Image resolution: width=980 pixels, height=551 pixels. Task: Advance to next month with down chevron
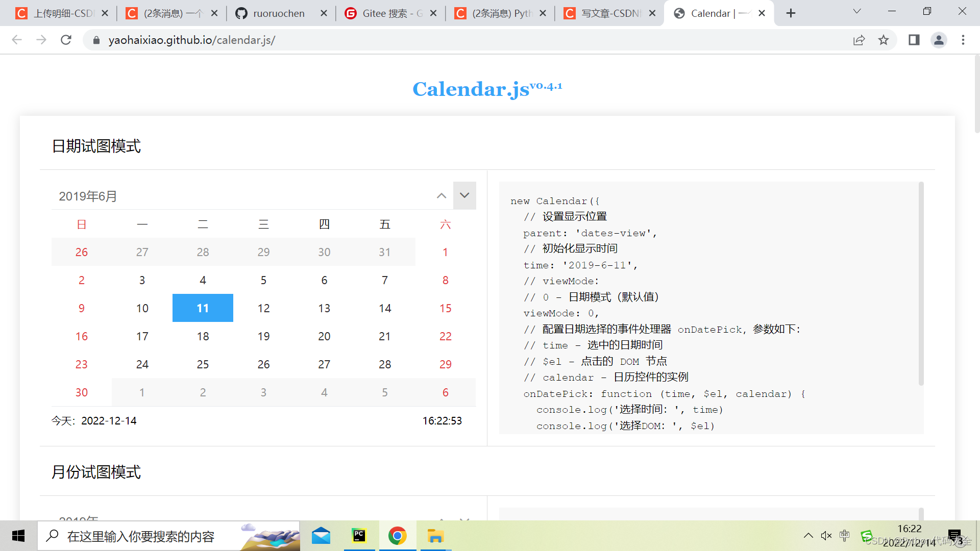point(464,195)
